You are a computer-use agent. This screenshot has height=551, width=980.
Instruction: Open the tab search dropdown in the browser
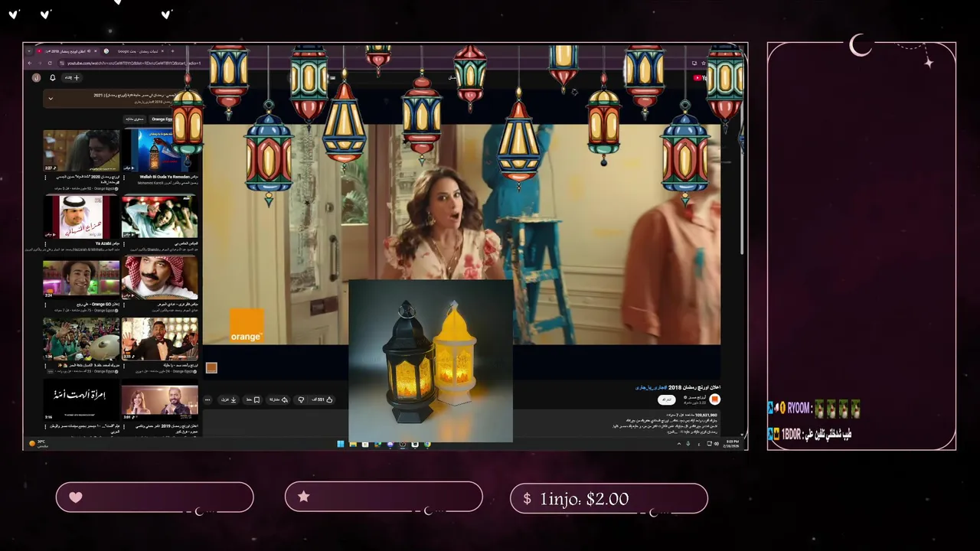pos(31,51)
